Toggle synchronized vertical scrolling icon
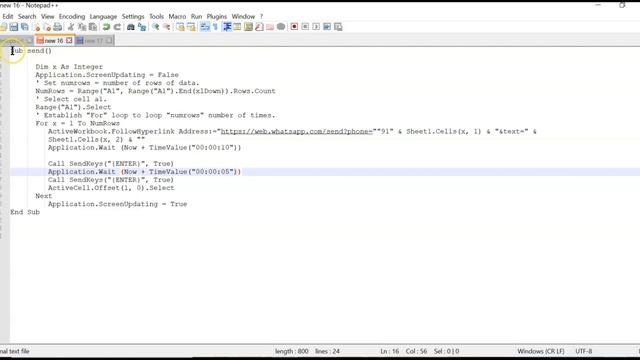This screenshot has width=640, height=360. tap(180, 27)
